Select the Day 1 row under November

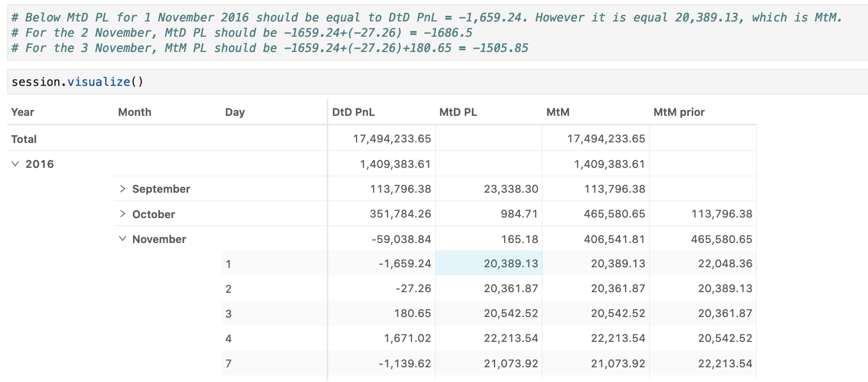228,264
